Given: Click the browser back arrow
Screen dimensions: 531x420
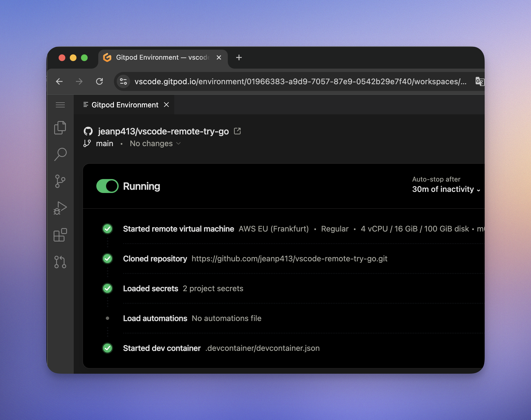Looking at the screenshot, I should coord(59,81).
